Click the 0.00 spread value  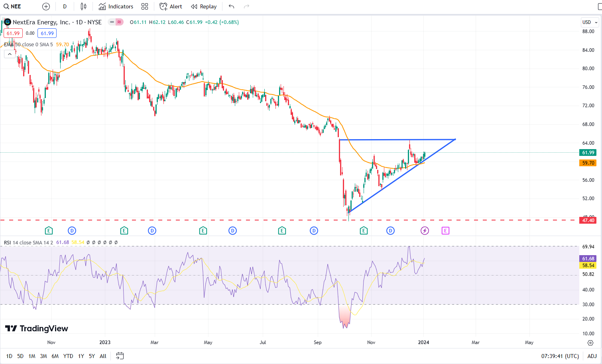pyautogui.click(x=30, y=33)
